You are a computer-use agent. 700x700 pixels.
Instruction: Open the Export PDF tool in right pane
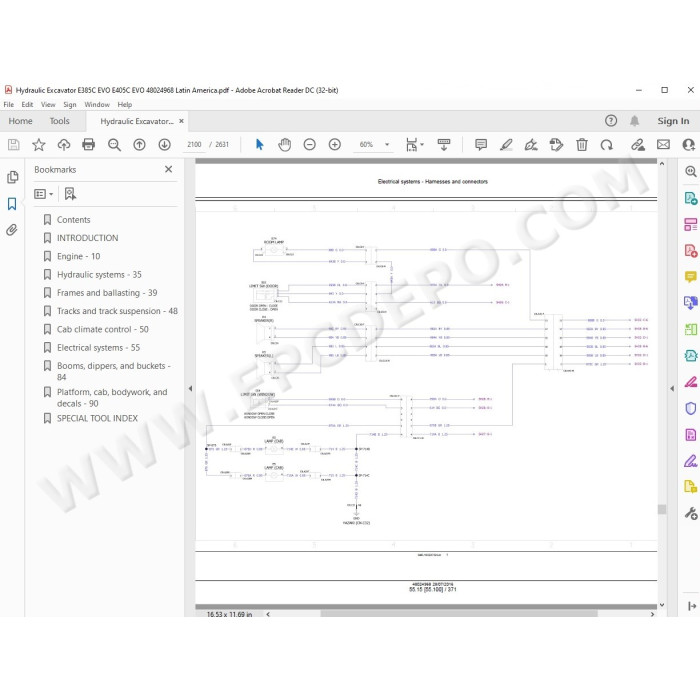tap(690, 198)
